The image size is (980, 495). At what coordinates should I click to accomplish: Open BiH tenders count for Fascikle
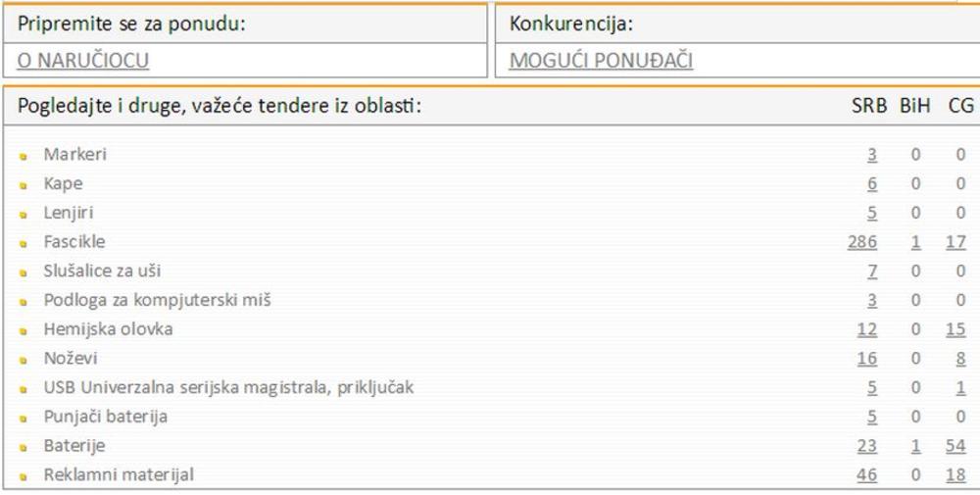click(915, 242)
